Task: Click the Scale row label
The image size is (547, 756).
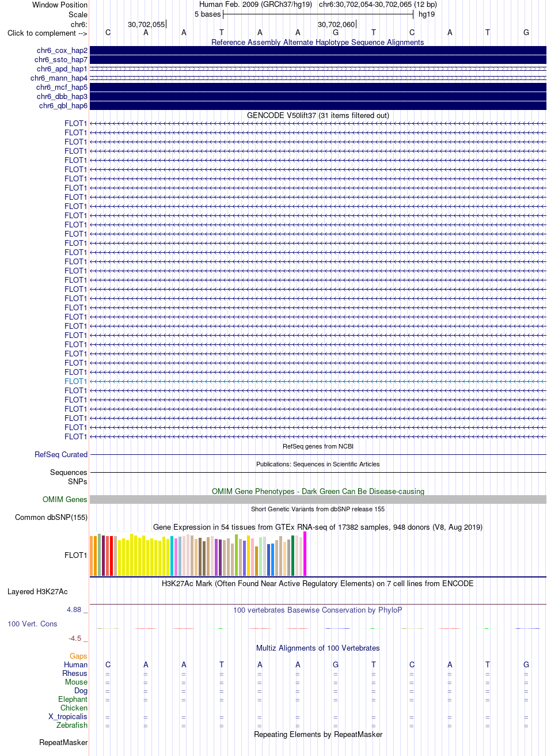Action: click(x=78, y=14)
